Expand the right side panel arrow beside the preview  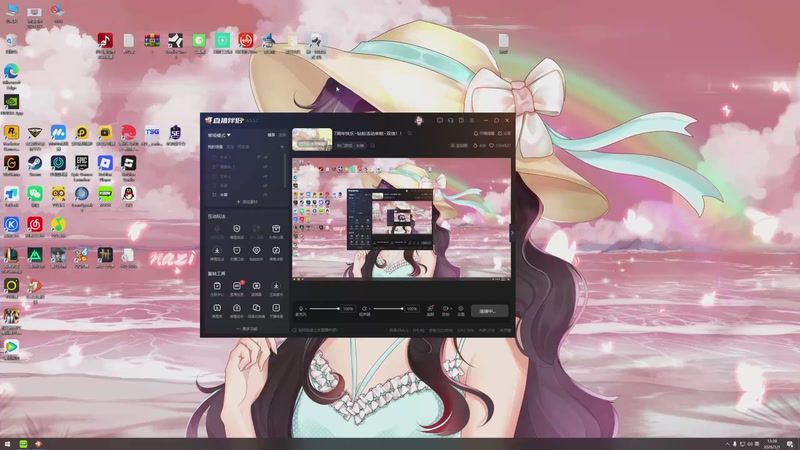(513, 233)
